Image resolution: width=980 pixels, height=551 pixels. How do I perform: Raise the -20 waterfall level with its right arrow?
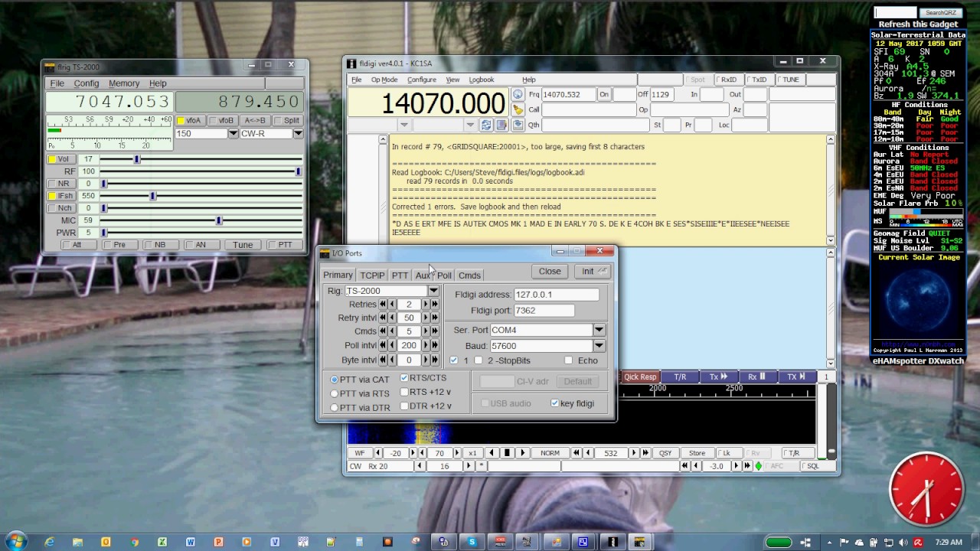(x=411, y=453)
